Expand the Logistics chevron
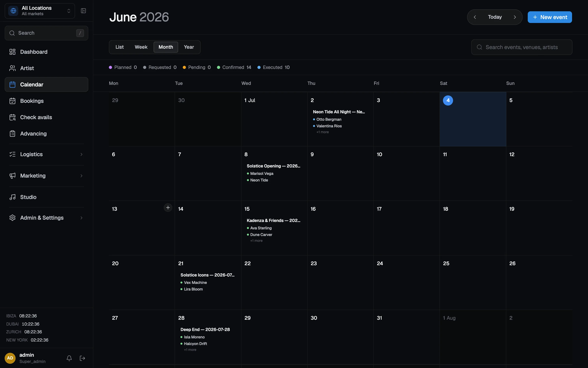 point(81,154)
